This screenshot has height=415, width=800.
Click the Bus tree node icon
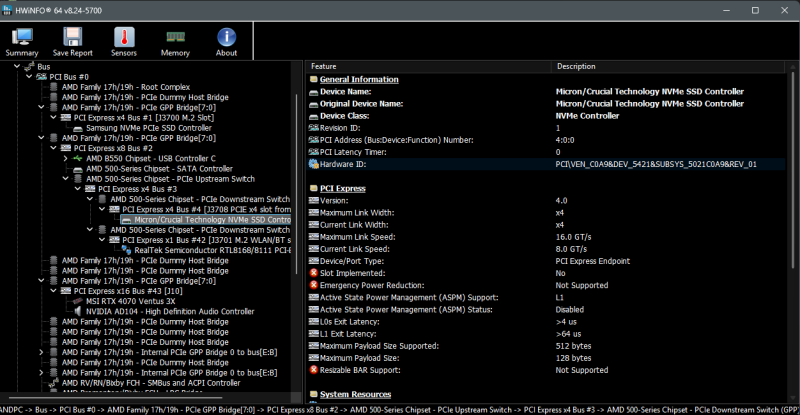point(29,66)
